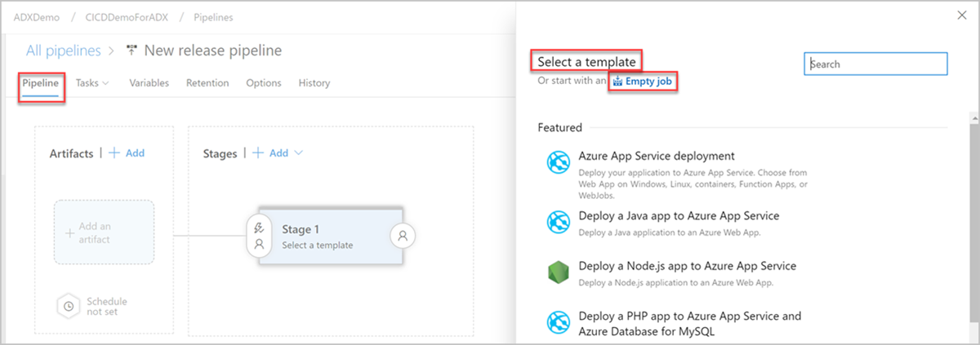Click the Node.js app template icon
The width and height of the screenshot is (980, 345).
(x=558, y=272)
